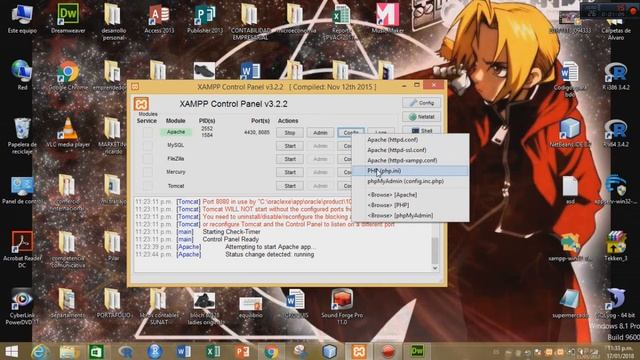Viewport: 640px width, 360px height.
Task: Select VLC media player desktop icon
Action: coord(68,133)
